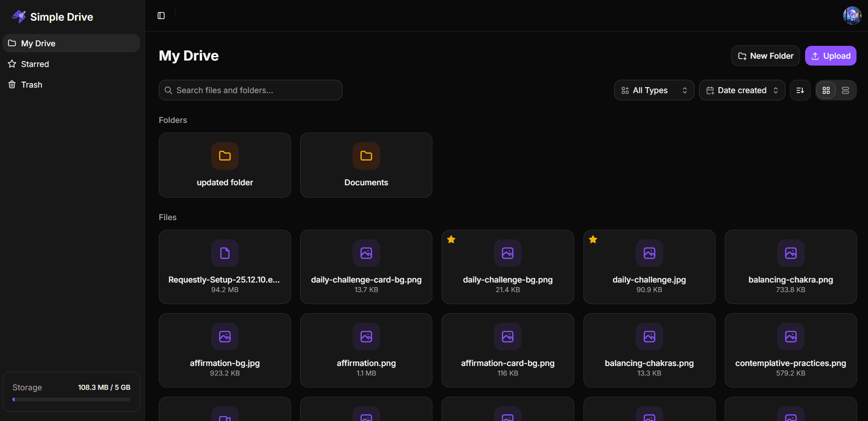Create a New Folder
This screenshot has width=868, height=421.
click(765, 56)
